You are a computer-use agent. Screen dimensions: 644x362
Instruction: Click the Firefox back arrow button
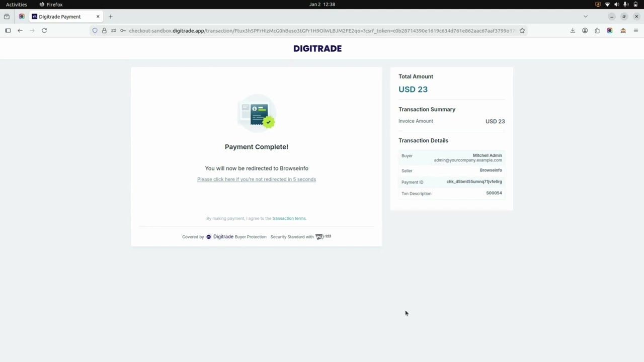coord(20,31)
